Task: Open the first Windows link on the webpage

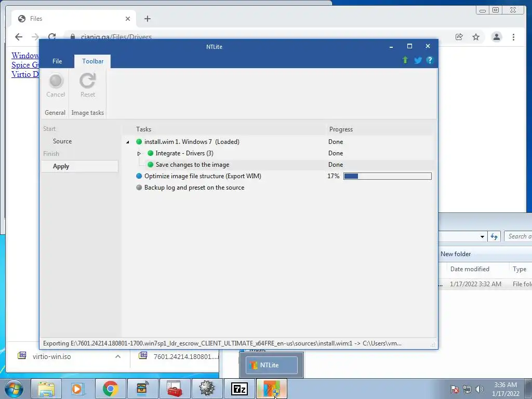Action: (25, 55)
